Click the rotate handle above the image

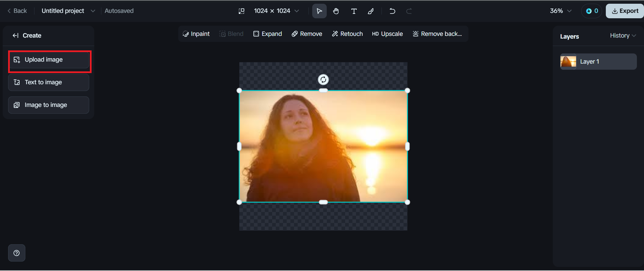click(323, 80)
